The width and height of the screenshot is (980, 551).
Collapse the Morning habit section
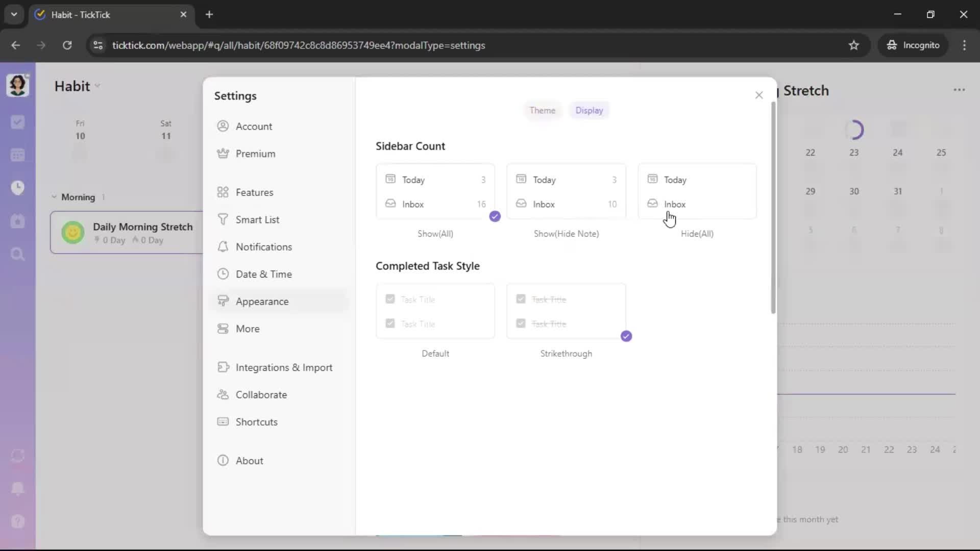coord(54,197)
